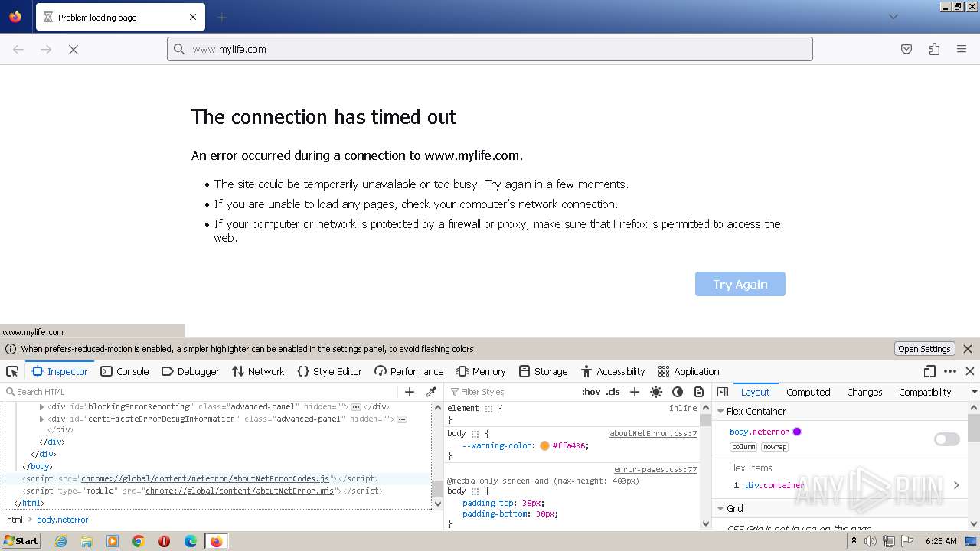Expand the blockingErrorReporting div node
The width and height of the screenshot is (980, 551).
[41, 407]
